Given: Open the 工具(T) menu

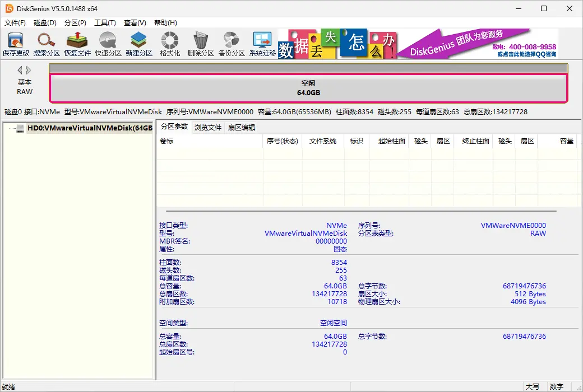Looking at the screenshot, I should (x=105, y=22).
